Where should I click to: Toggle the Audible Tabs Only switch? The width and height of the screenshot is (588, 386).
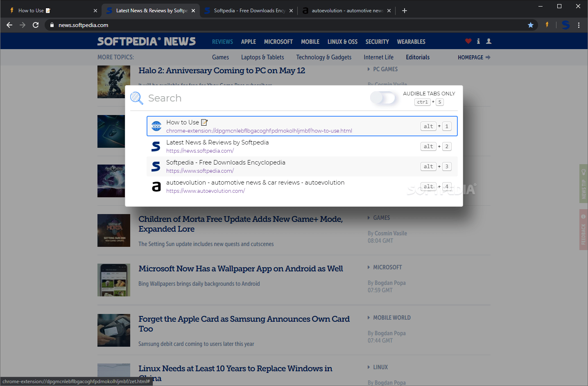383,98
